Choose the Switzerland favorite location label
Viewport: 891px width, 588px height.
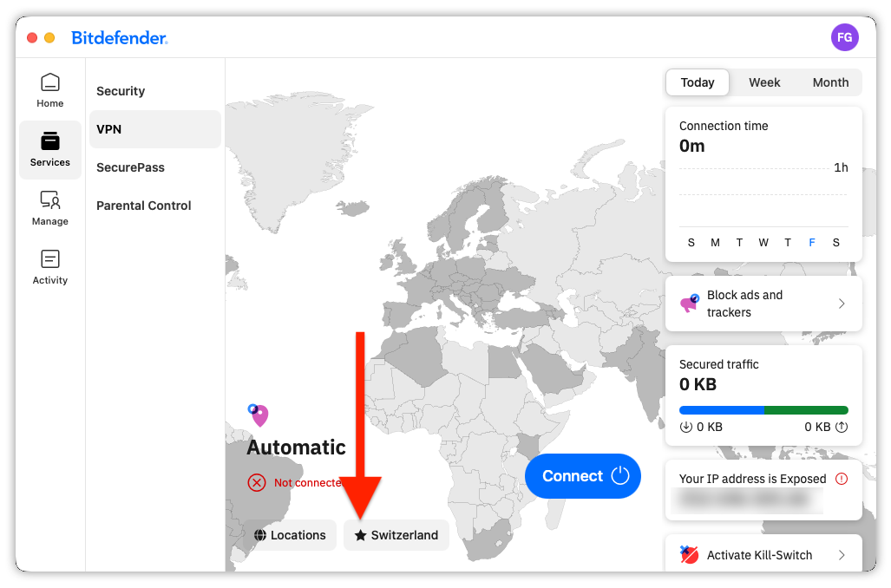404,535
